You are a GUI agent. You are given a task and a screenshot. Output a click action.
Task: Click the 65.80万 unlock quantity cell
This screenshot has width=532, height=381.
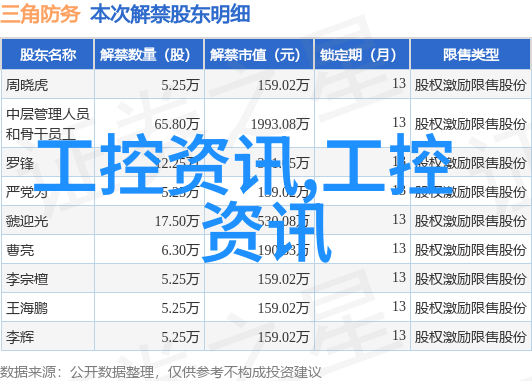pyautogui.click(x=176, y=124)
